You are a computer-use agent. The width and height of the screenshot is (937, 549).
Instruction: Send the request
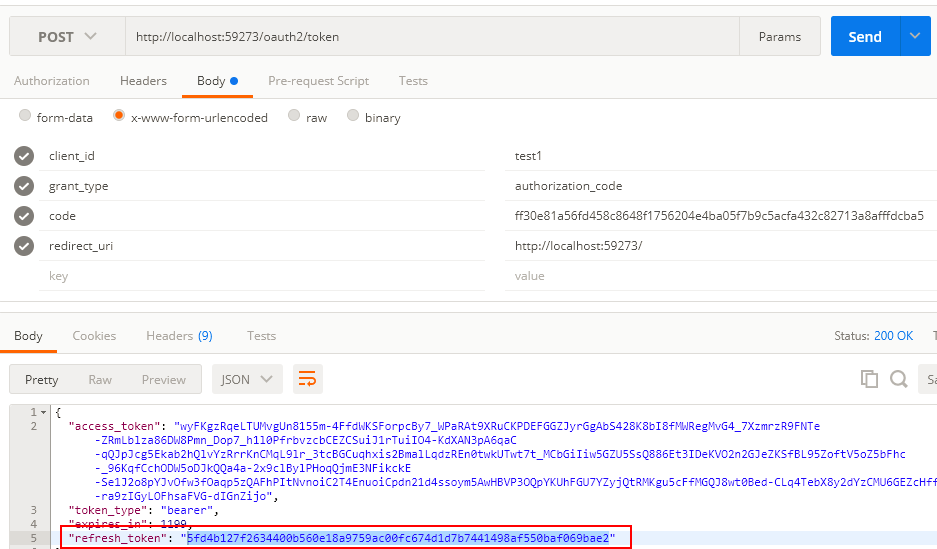865,36
